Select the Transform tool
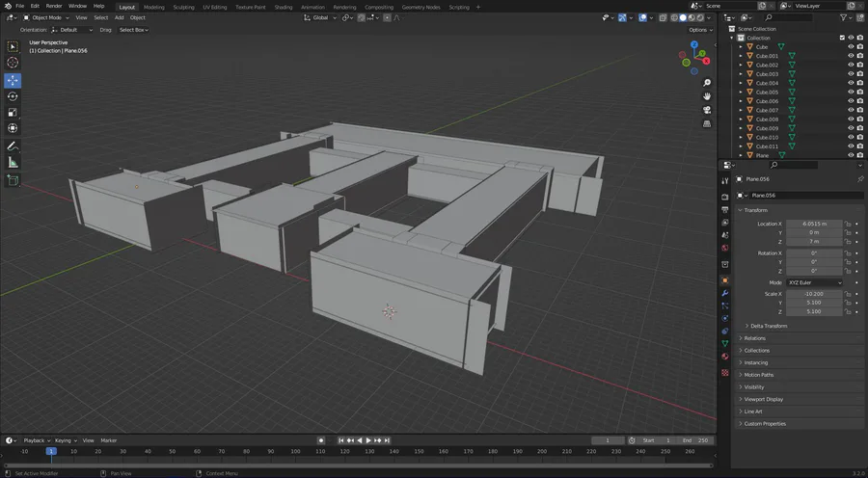868x478 pixels. [x=13, y=128]
